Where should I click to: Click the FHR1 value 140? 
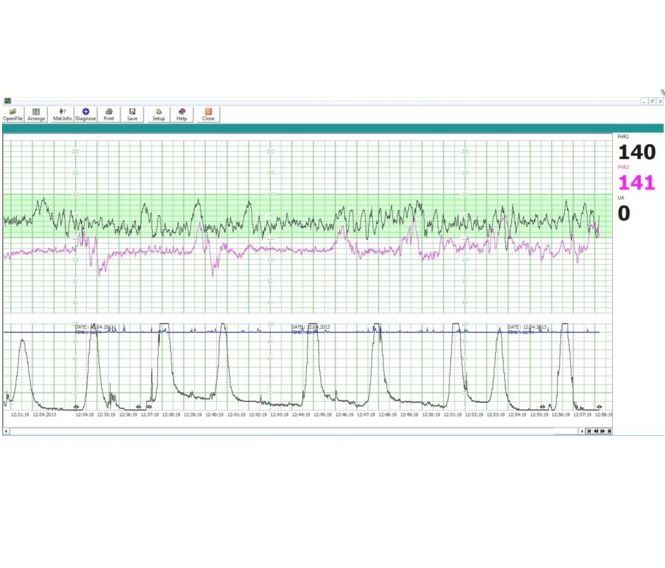(637, 153)
